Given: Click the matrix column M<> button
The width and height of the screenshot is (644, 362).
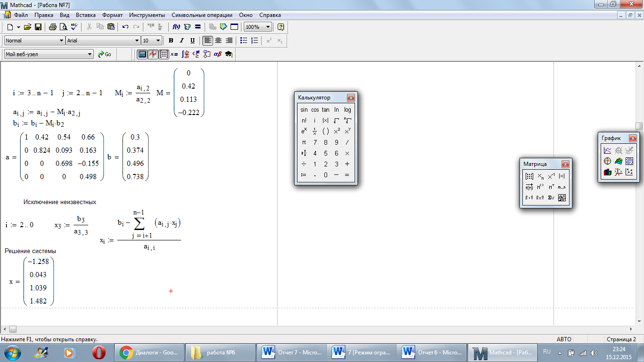Looking at the screenshot, I should (540, 187).
